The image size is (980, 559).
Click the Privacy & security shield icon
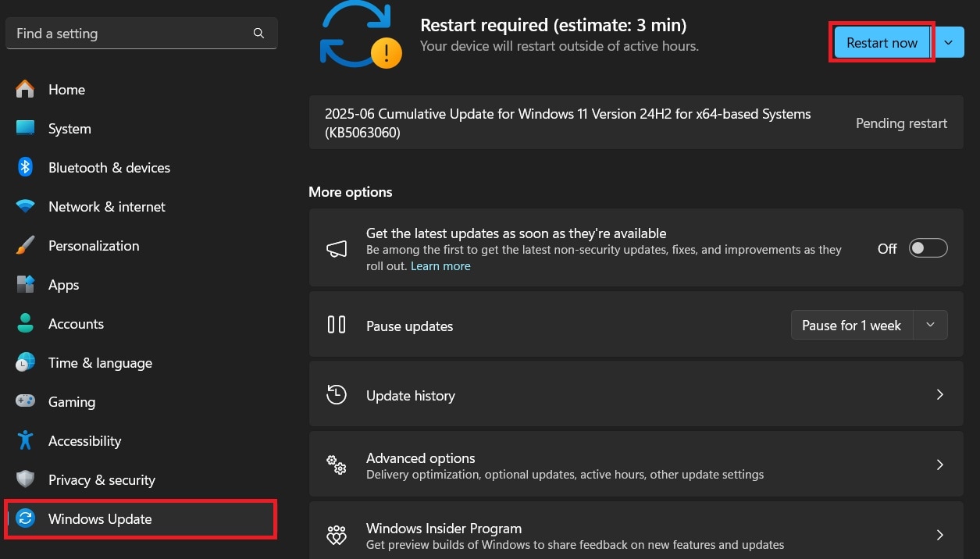point(25,479)
